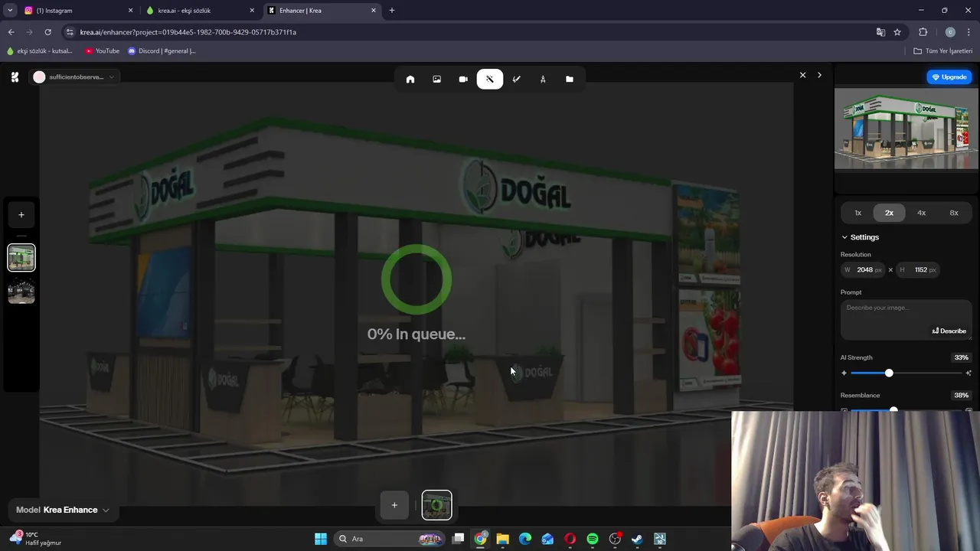Adjust the Resemblance slider handle
This screenshot has height=551, width=980.
tap(893, 410)
